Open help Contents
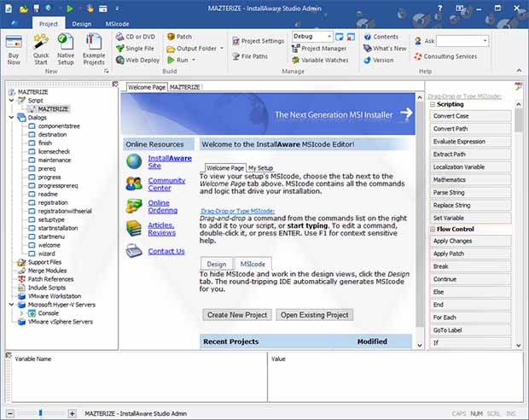 click(x=381, y=37)
